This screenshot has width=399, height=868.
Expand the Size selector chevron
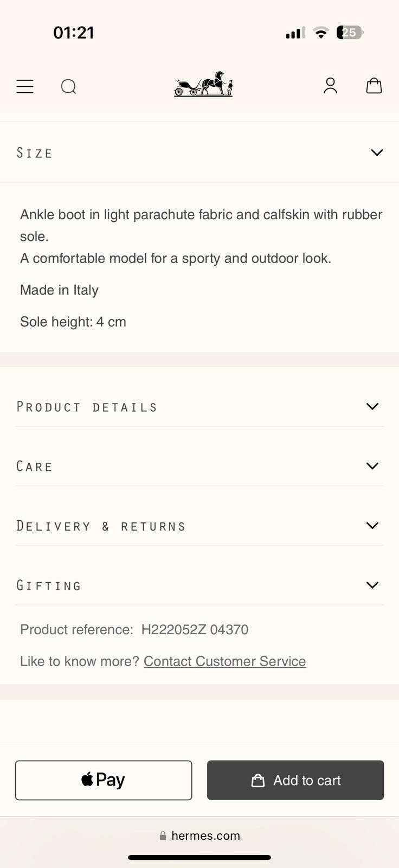pyautogui.click(x=377, y=152)
